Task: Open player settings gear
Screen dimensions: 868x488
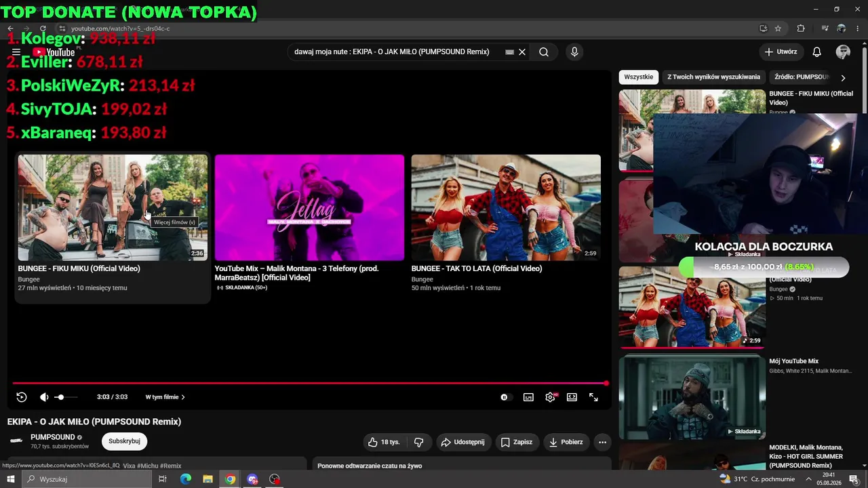Action: [x=550, y=397]
